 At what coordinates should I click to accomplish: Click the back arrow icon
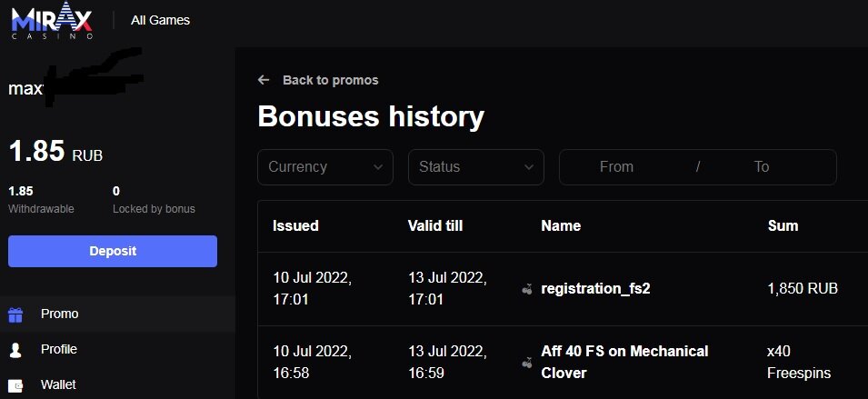pyautogui.click(x=264, y=80)
